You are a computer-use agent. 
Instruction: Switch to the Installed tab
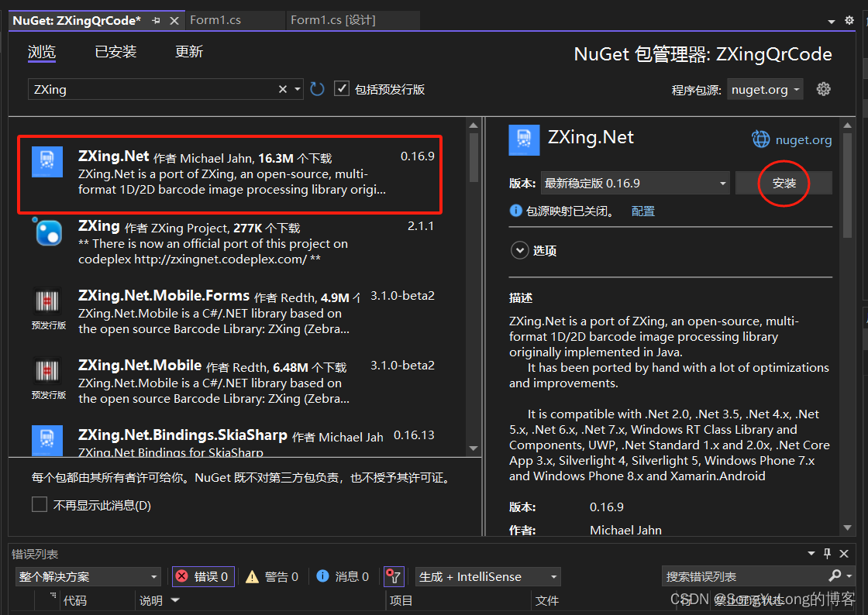click(115, 52)
